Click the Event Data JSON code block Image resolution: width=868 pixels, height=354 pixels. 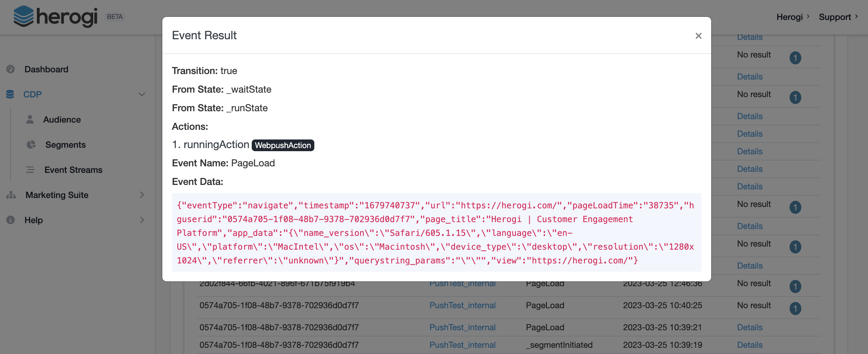click(x=436, y=232)
